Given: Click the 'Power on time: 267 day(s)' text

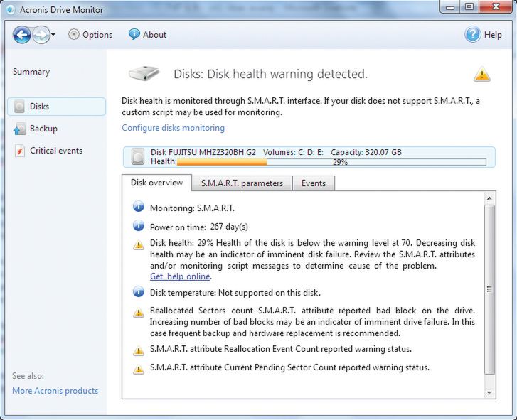Looking at the screenshot, I should click(x=199, y=227).
